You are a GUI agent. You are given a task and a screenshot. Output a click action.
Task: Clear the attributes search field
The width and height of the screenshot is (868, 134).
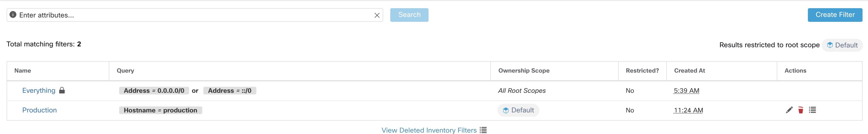(x=377, y=15)
